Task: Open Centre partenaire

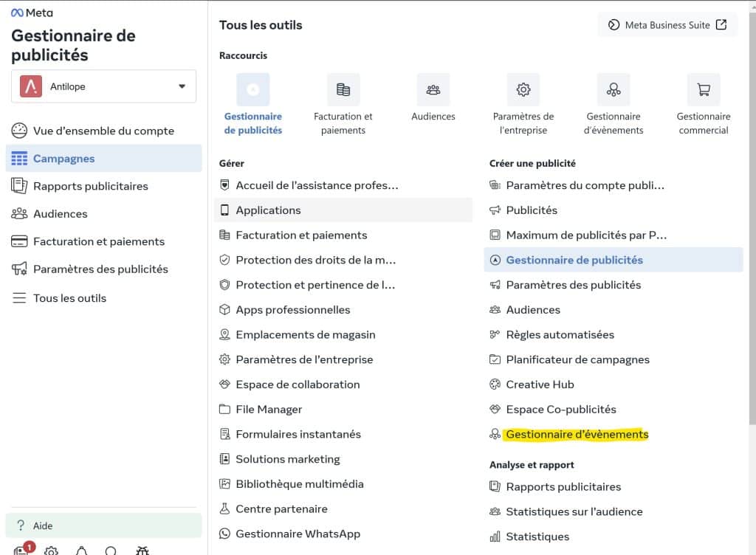Action: click(x=343, y=509)
